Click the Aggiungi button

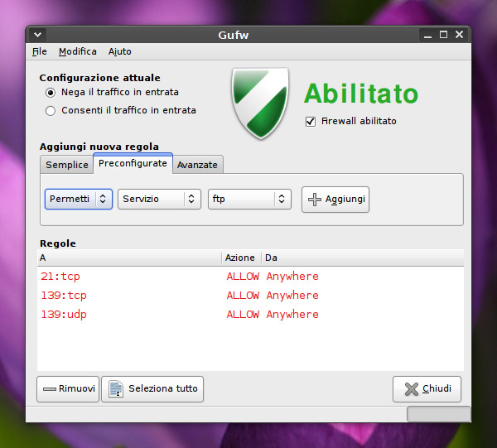(x=335, y=200)
